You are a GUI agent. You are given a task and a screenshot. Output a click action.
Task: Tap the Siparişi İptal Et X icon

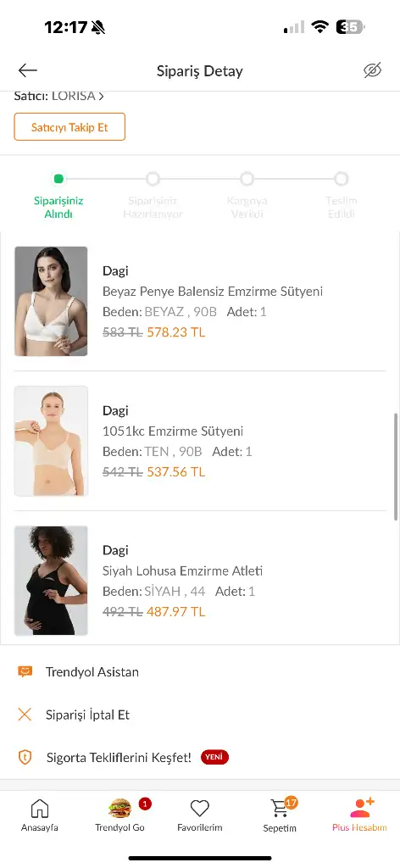(x=25, y=715)
